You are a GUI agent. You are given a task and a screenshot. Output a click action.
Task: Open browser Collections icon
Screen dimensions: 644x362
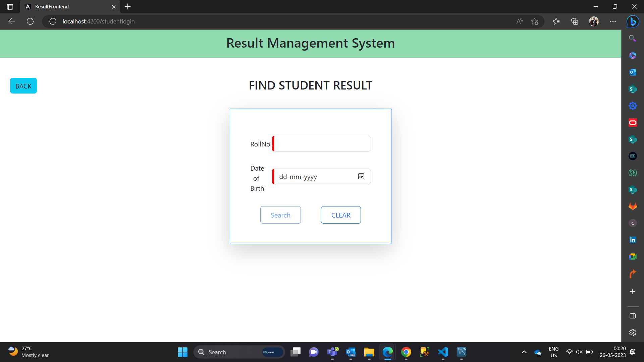click(x=575, y=21)
